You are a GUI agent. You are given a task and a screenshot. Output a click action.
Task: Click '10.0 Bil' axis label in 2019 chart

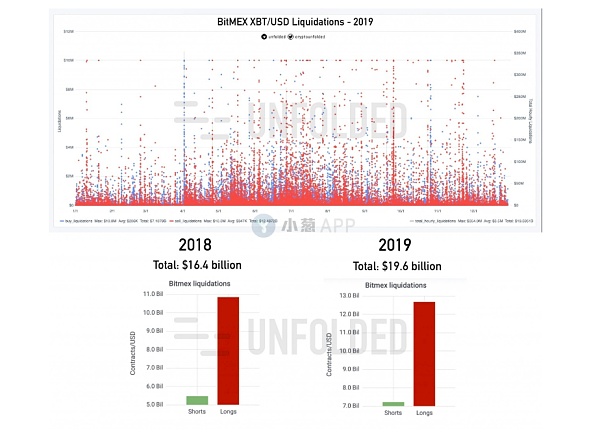coord(349,351)
